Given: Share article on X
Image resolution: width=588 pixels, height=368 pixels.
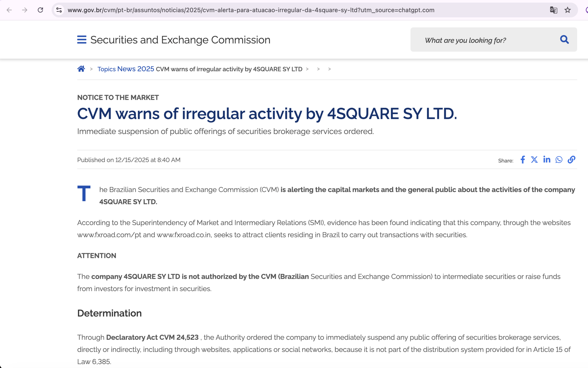Looking at the screenshot, I should [534, 160].
